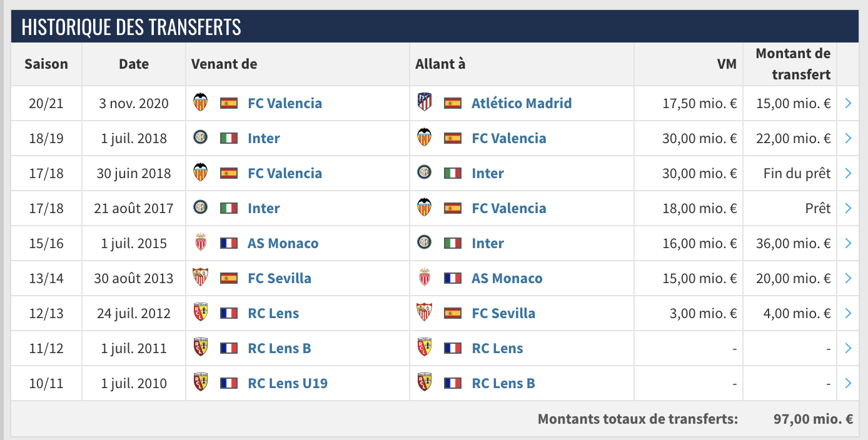This screenshot has height=440, width=868.
Task: Follow the RC Lens U19 link
Action: pyautogui.click(x=288, y=383)
